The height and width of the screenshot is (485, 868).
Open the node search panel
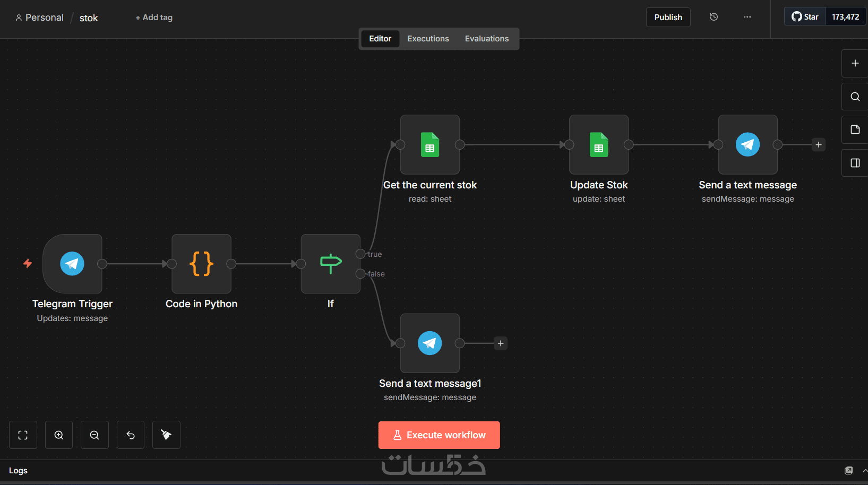(x=855, y=97)
